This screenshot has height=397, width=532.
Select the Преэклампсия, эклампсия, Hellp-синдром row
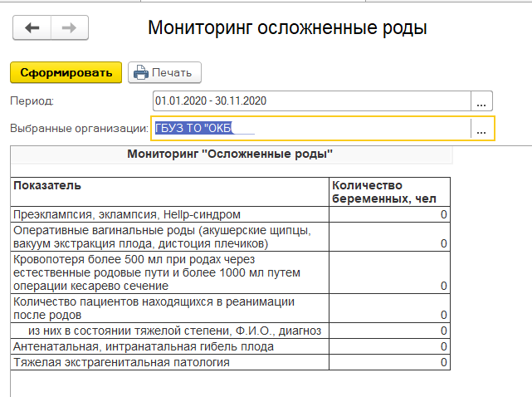pos(170,214)
